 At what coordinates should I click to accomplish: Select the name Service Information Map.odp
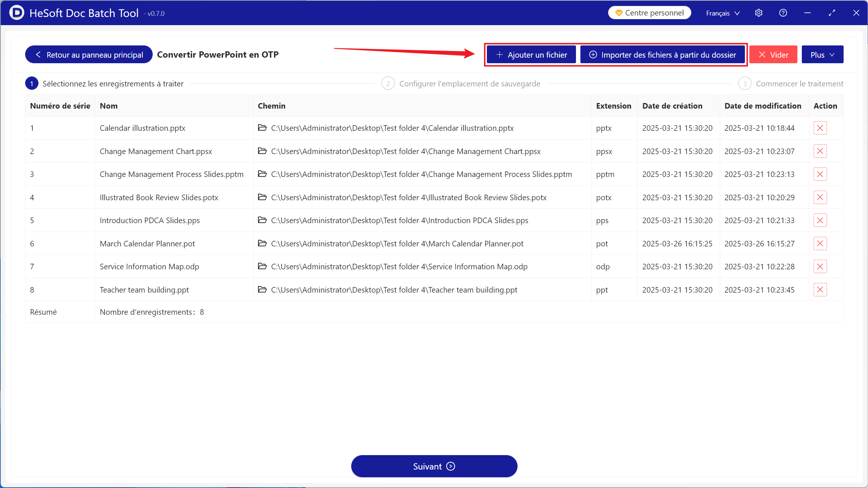[x=149, y=267]
